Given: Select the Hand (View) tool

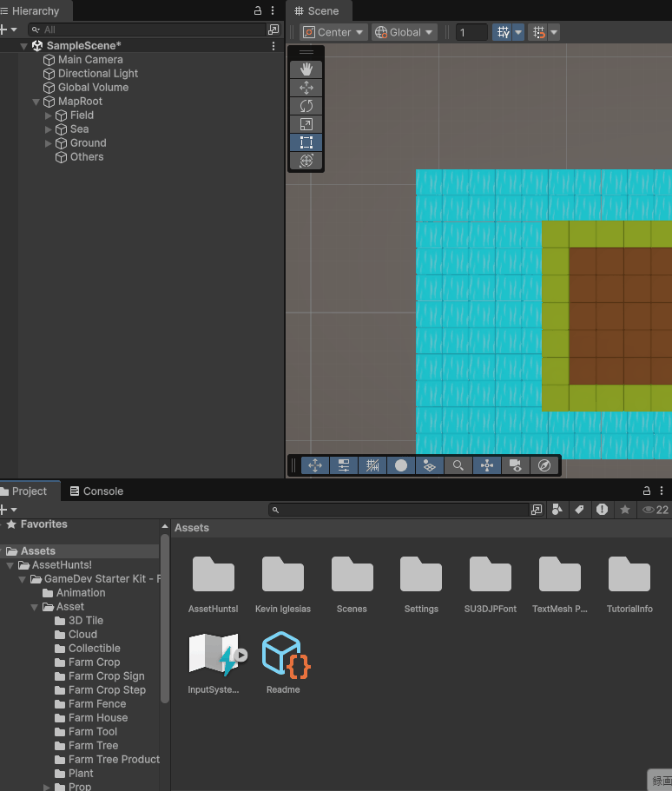Looking at the screenshot, I should [306, 69].
